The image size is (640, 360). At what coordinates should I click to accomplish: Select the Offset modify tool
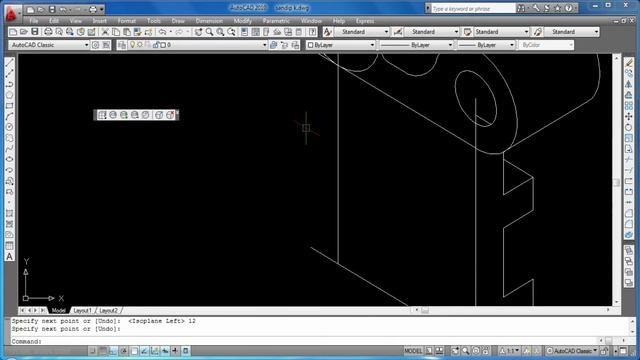click(x=629, y=95)
